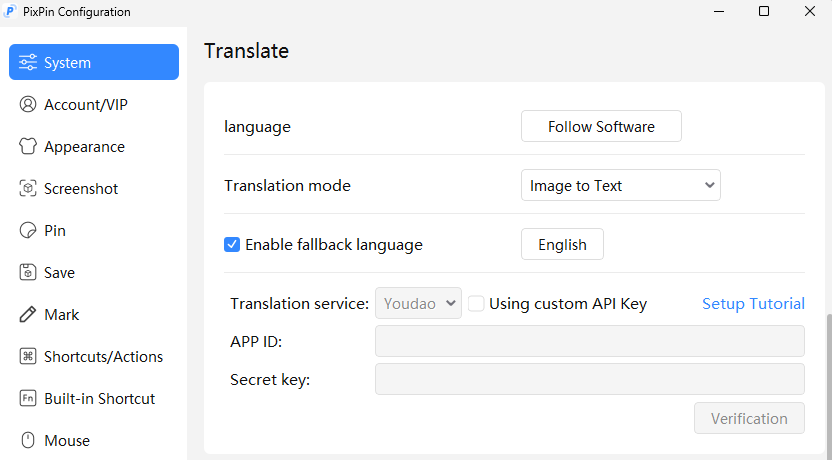Screen dimensions: 832x460
Task: Open the Screenshot settings page
Action: [x=94, y=188]
